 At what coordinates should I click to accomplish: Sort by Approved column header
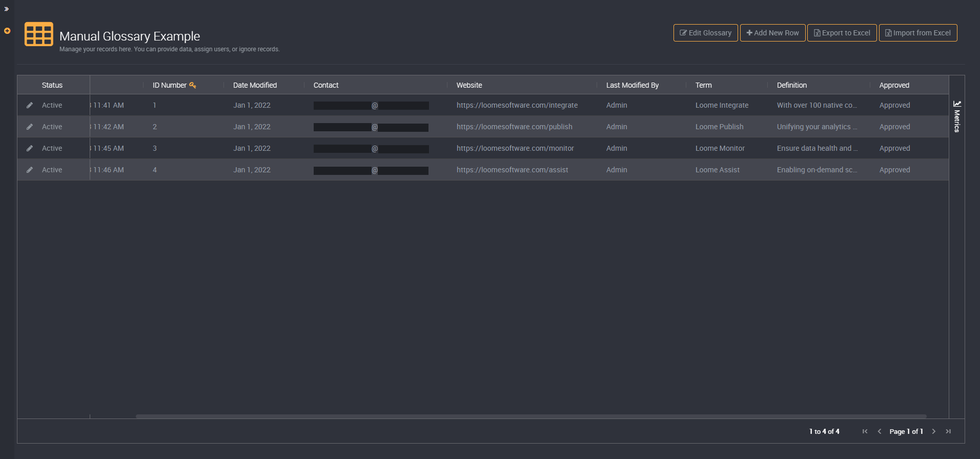point(894,85)
